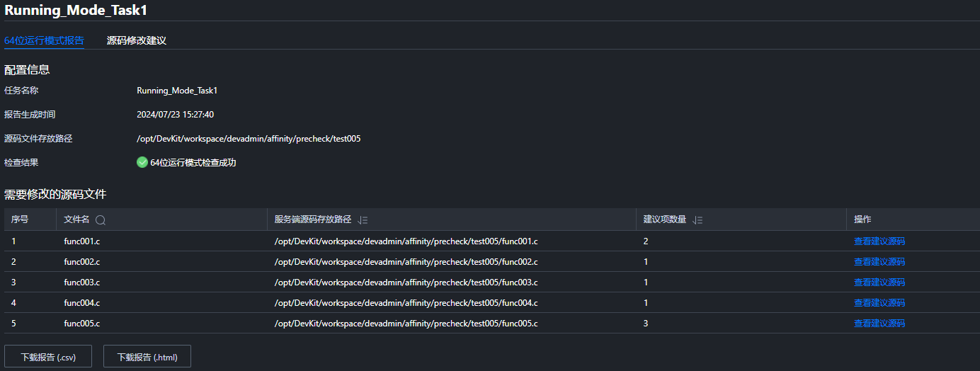980x371 pixels.
Task: Sort by 服务端源码存放路径 using sort icon
Action: (363, 220)
